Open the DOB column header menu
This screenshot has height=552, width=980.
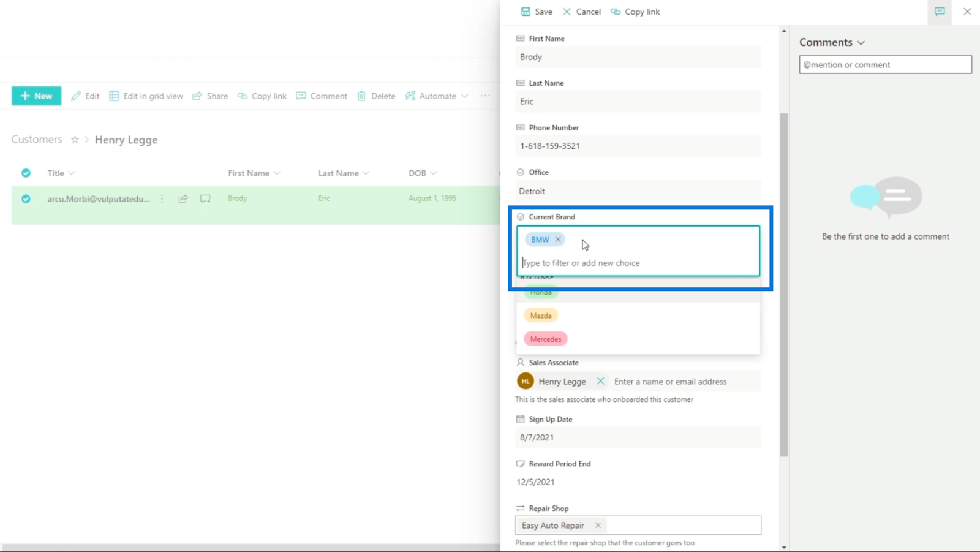(423, 173)
